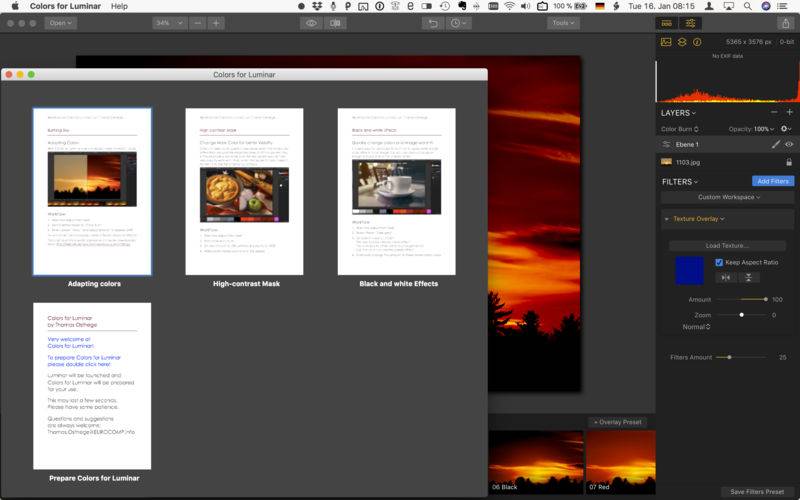
Task: Click the Zoom slider handle
Action: pos(741,315)
